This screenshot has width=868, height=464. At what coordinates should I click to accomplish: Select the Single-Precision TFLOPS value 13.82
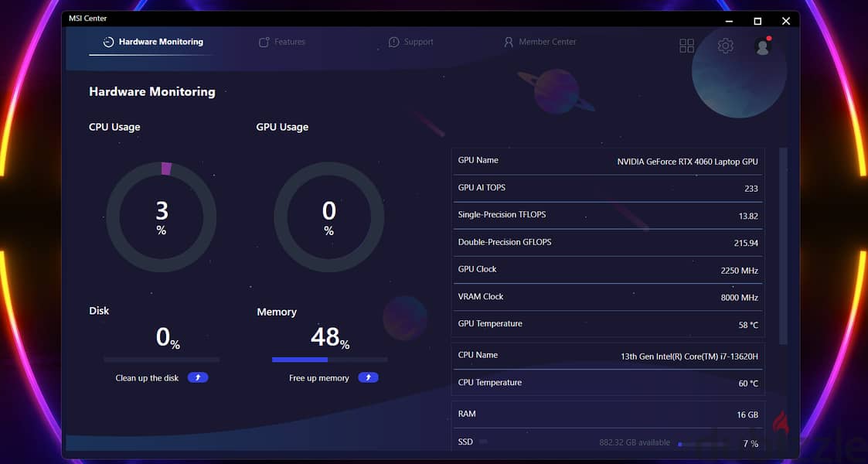[x=748, y=216]
